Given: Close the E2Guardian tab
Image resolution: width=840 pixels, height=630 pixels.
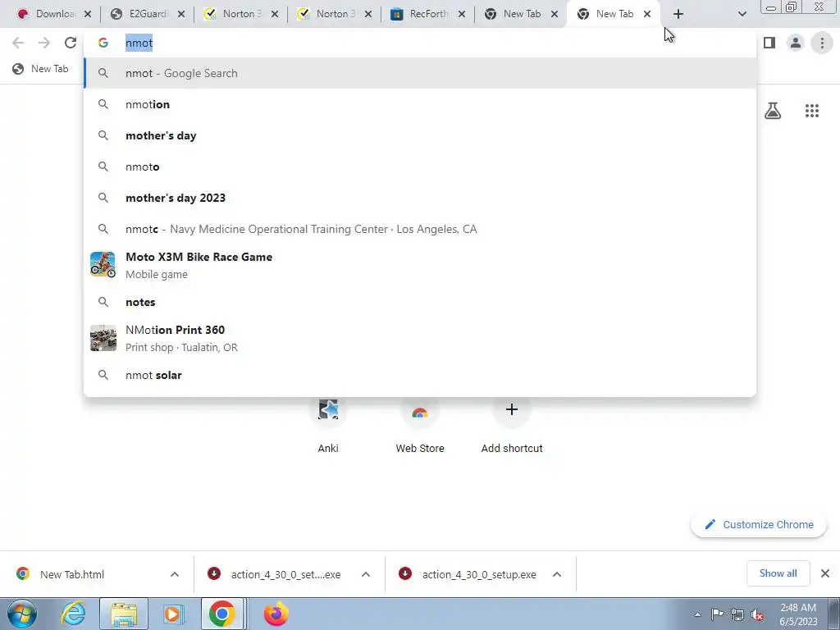Looking at the screenshot, I should click(x=181, y=15).
